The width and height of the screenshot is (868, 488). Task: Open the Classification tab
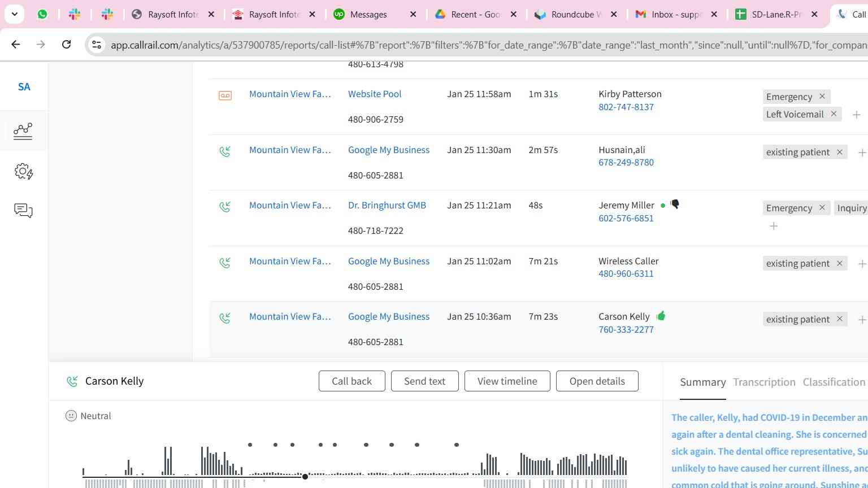[x=834, y=382]
